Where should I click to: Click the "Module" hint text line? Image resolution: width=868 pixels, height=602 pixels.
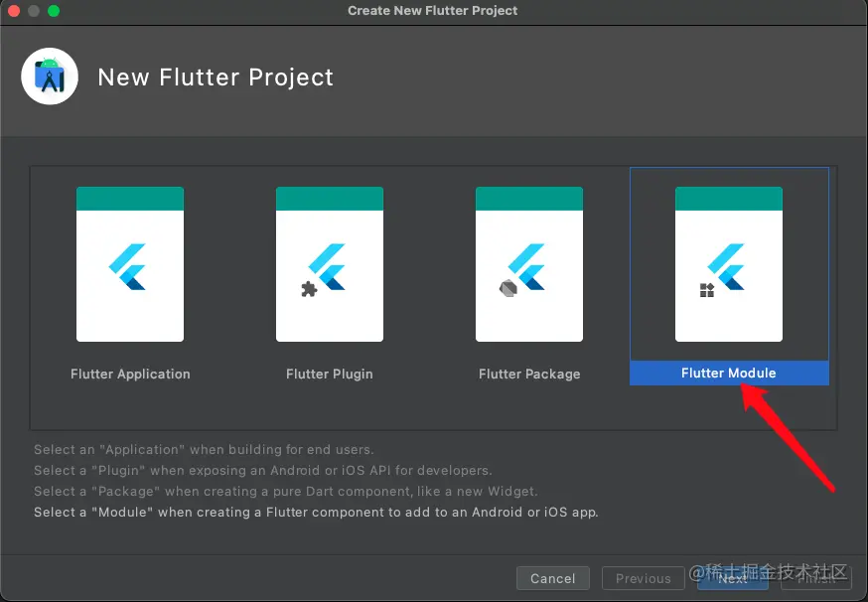pyautogui.click(x=316, y=512)
